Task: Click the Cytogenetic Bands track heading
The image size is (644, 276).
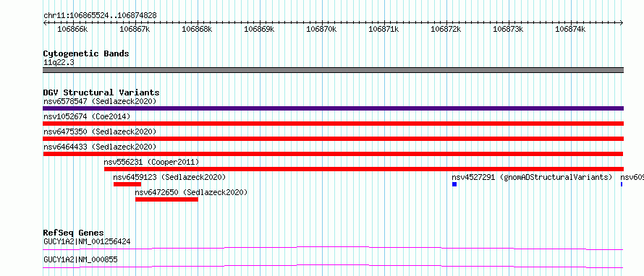Action: pyautogui.click(x=86, y=53)
